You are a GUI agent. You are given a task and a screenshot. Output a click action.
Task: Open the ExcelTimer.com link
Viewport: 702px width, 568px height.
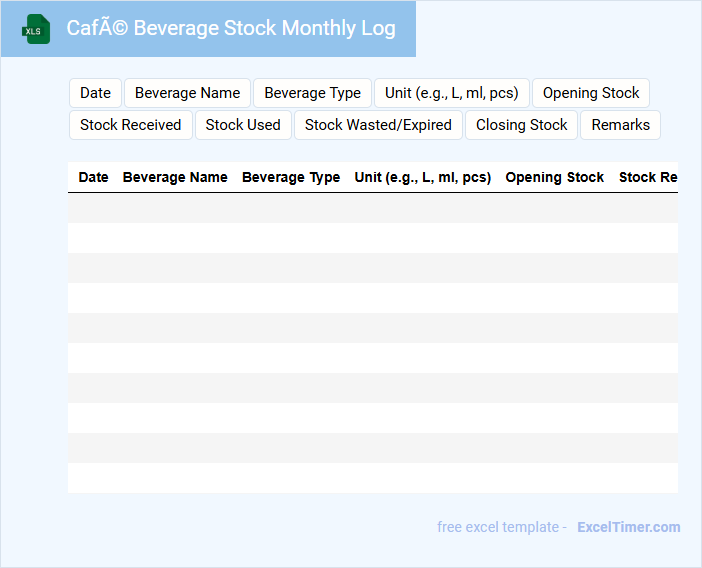click(628, 527)
